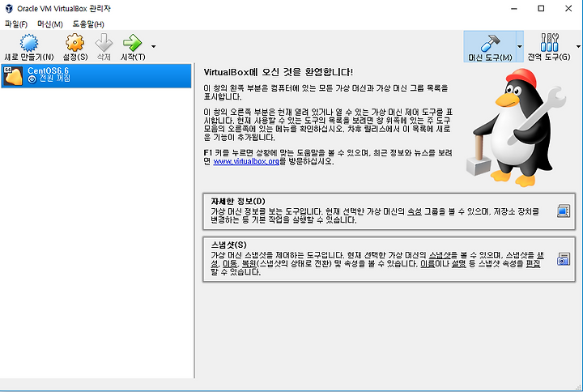Click the New (새로 만들기) toolbar icon
The height and width of the screenshot is (392, 583).
point(29,43)
